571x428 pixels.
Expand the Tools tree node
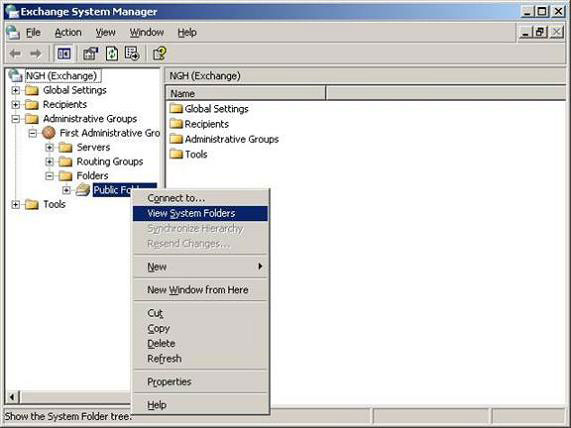point(16,204)
